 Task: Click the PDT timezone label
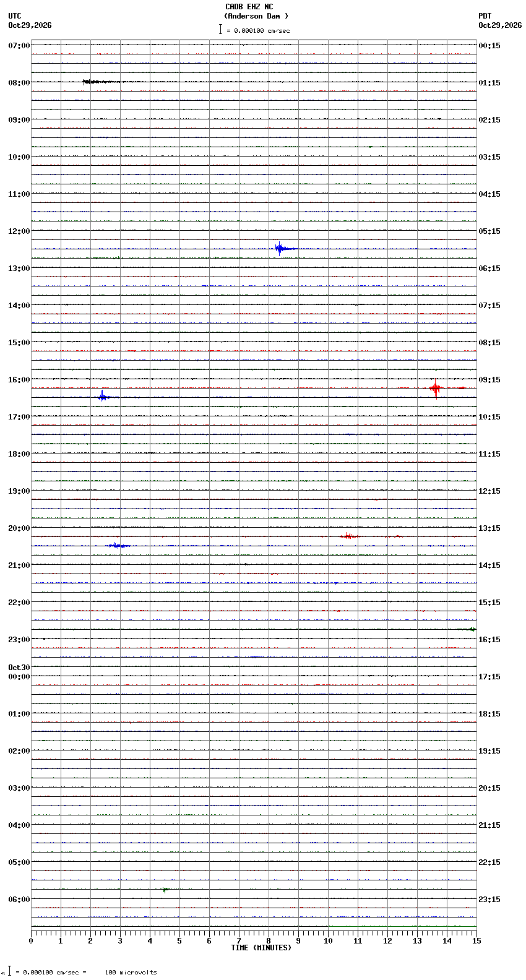[485, 16]
